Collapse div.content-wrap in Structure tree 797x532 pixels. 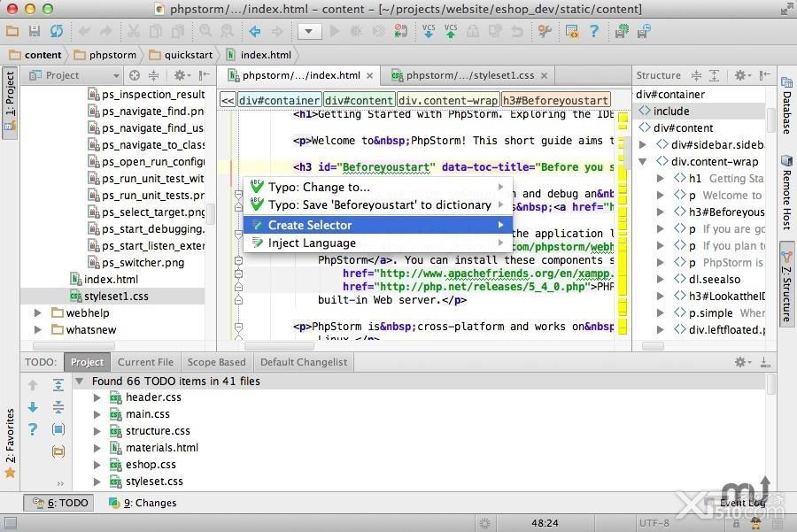[x=643, y=162]
